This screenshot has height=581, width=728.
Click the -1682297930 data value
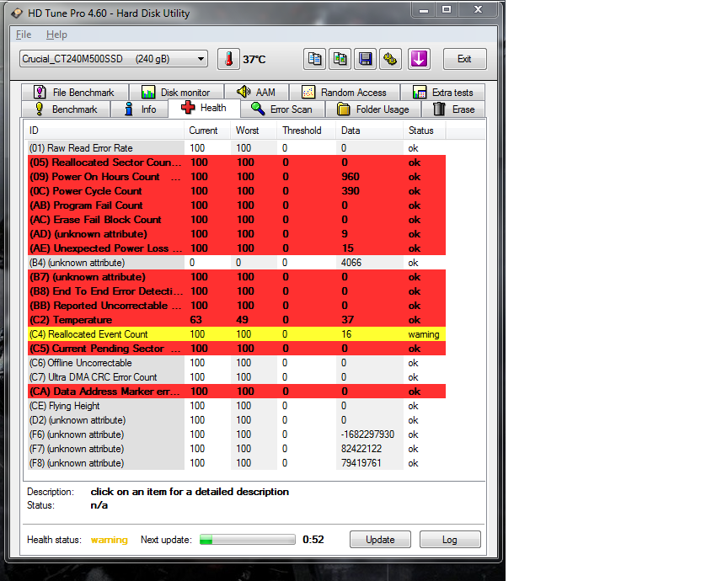(367, 434)
